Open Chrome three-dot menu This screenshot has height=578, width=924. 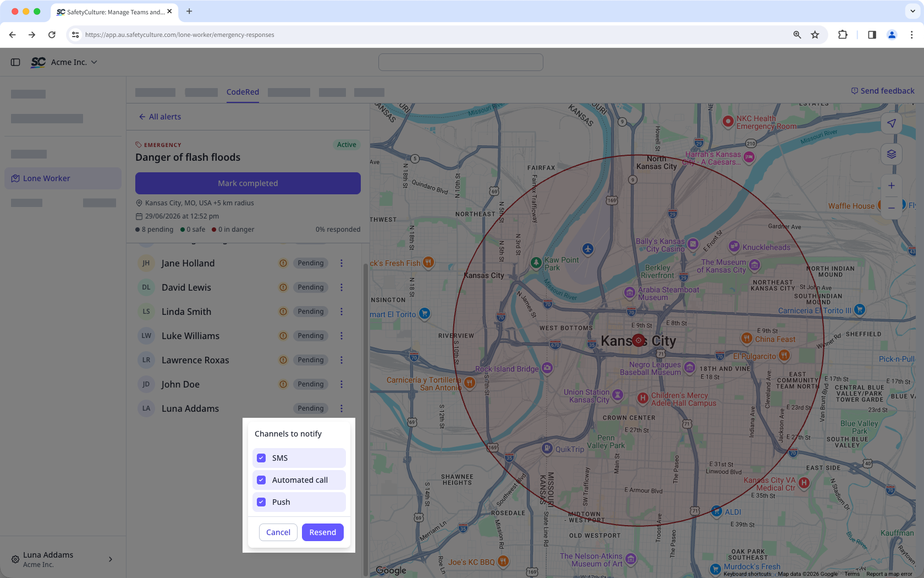[911, 35]
